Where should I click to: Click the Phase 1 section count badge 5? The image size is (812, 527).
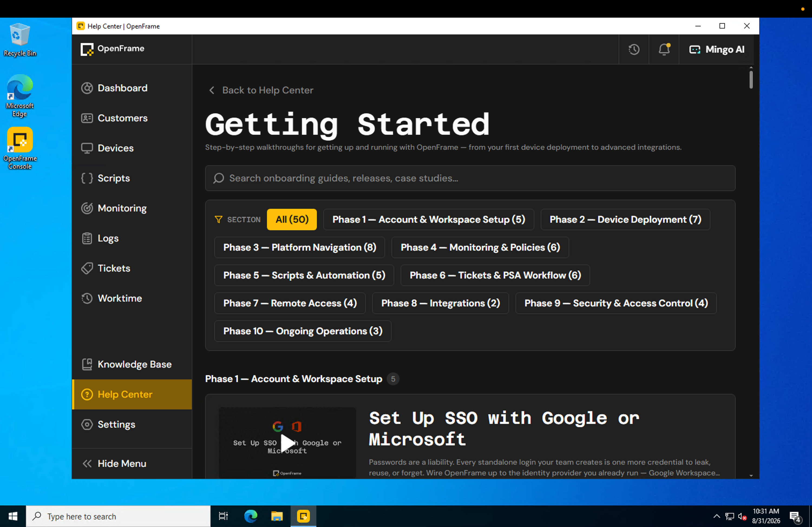pyautogui.click(x=393, y=379)
